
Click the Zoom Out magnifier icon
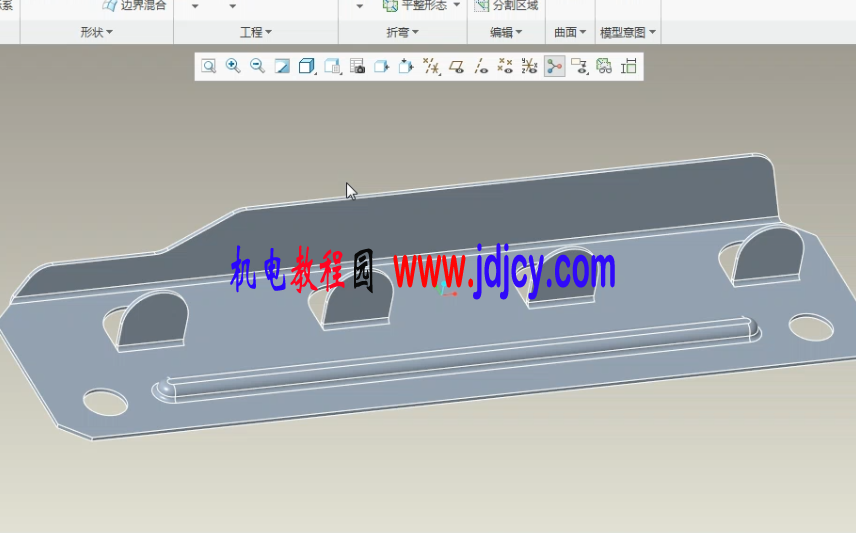coord(257,66)
